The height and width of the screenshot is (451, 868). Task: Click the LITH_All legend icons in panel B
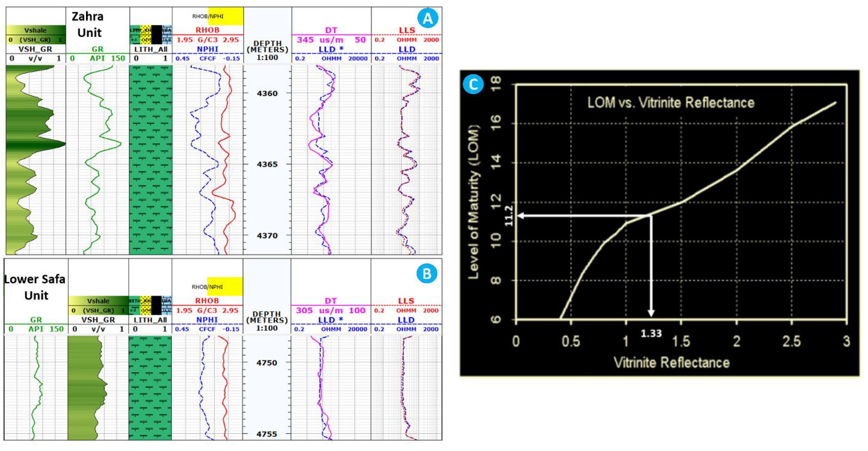point(150,305)
